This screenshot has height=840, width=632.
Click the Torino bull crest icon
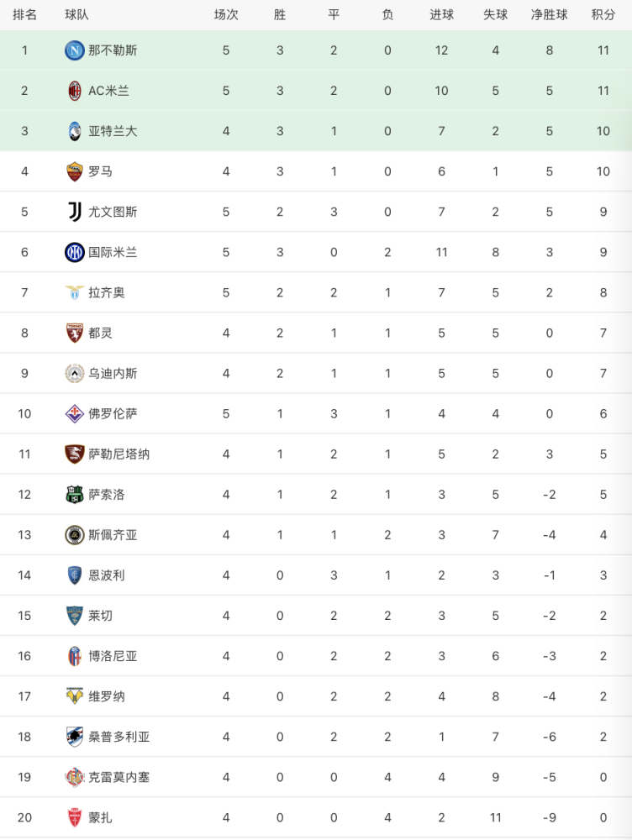75,333
